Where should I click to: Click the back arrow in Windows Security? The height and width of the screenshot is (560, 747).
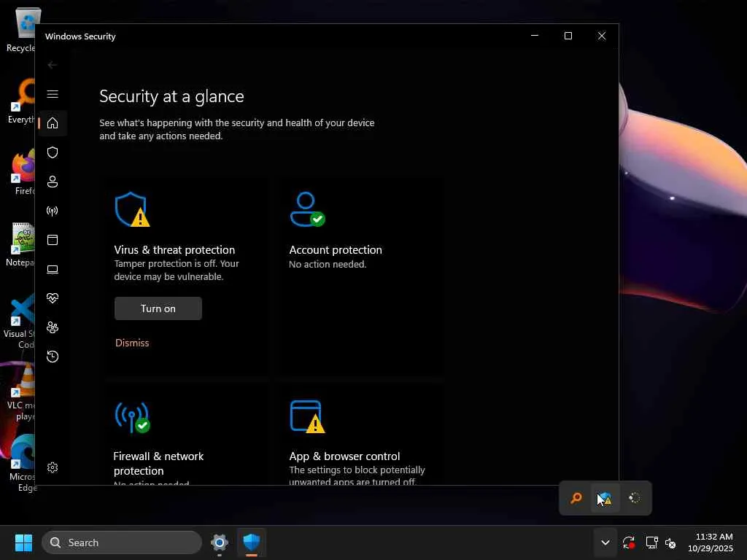(x=53, y=65)
